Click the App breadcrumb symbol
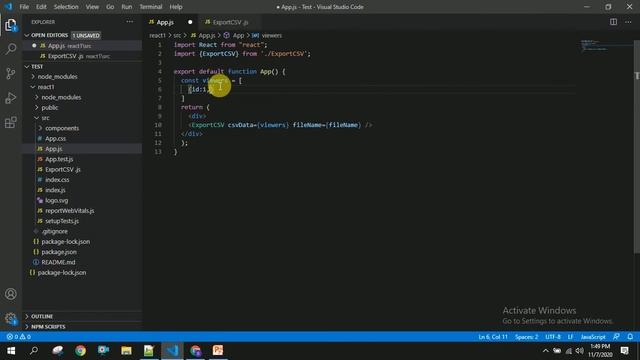The width and height of the screenshot is (640, 360). (x=238, y=36)
